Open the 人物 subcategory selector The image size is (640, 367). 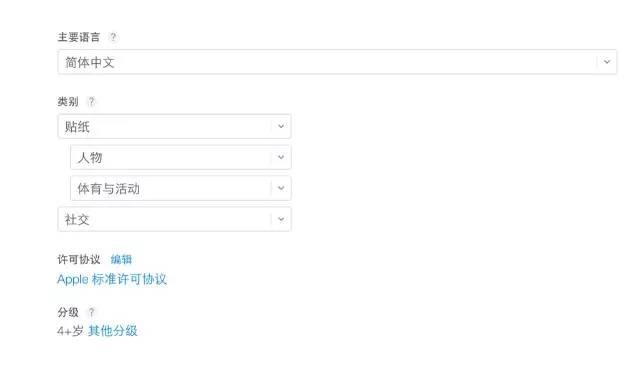point(181,157)
